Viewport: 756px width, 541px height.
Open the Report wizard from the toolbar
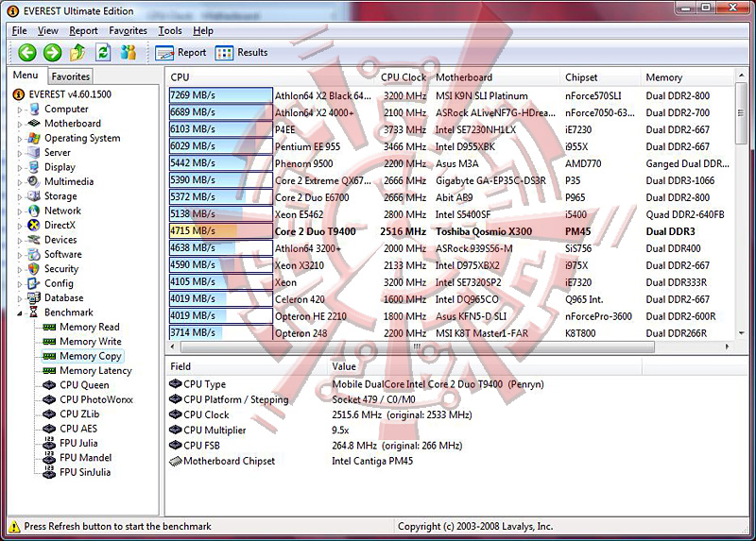(180, 53)
